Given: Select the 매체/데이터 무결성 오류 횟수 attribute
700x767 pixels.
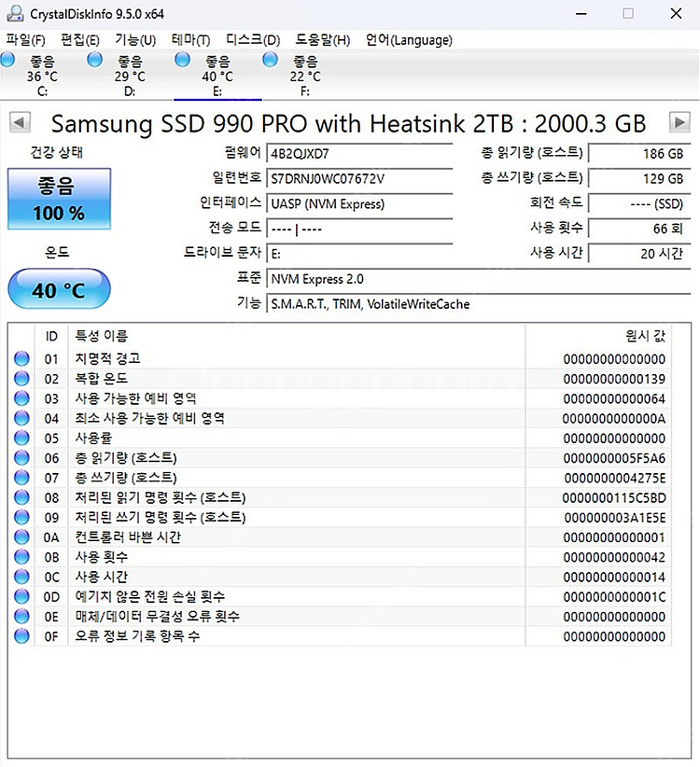Looking at the screenshot, I should tap(157, 616).
